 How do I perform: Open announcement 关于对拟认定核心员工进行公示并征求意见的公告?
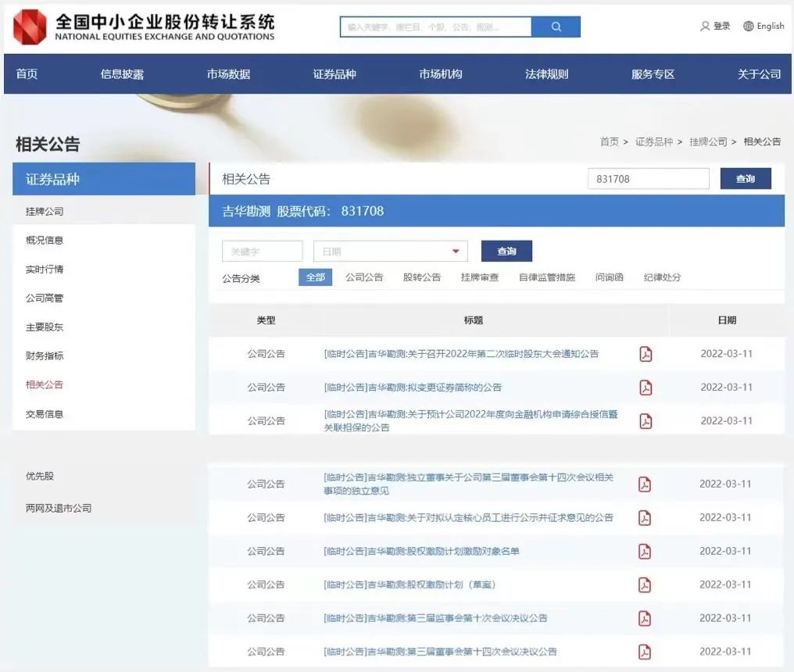(468, 517)
